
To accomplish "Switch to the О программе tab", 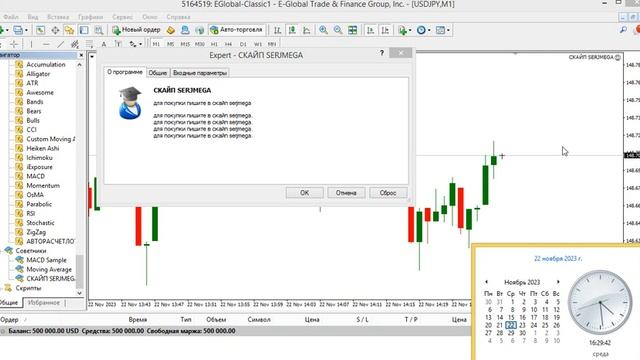I will (125, 72).
